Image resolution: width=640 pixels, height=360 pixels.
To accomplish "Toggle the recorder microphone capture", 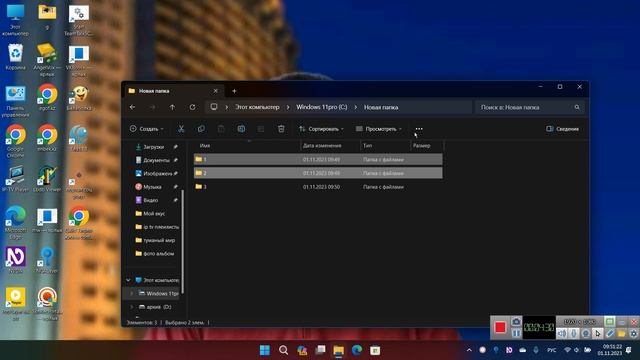I will click(573, 333).
